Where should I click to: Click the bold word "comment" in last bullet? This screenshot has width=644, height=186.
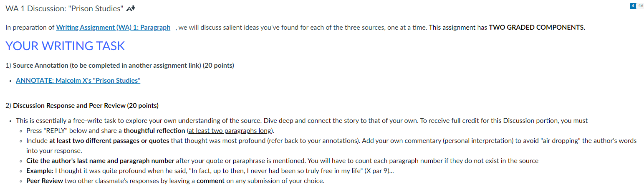[x=208, y=181]
